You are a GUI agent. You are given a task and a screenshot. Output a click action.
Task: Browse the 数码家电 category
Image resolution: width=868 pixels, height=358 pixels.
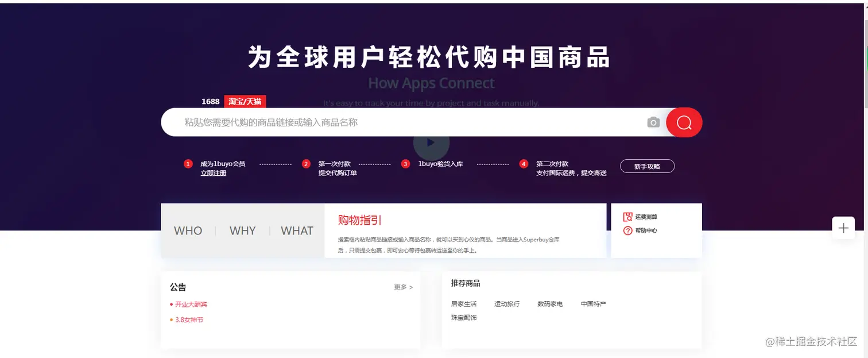(550, 304)
